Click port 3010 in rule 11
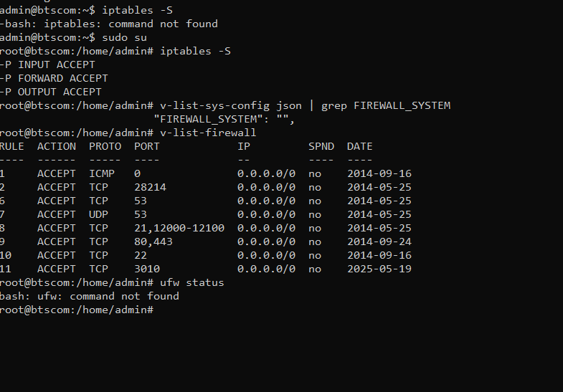563x392 pixels. (147, 269)
